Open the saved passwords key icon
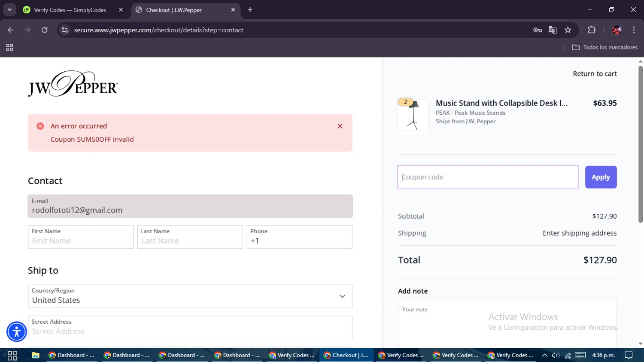644x362 pixels. (x=538, y=30)
